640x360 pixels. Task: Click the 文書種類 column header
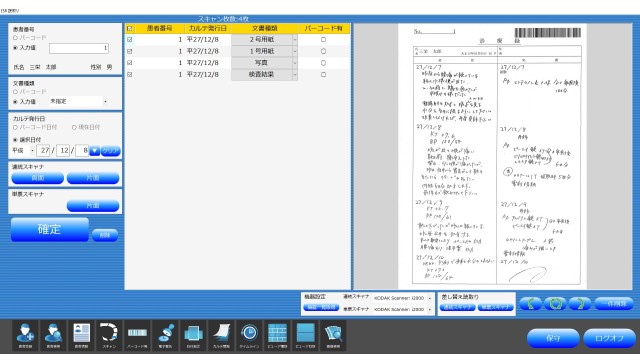tap(264, 29)
